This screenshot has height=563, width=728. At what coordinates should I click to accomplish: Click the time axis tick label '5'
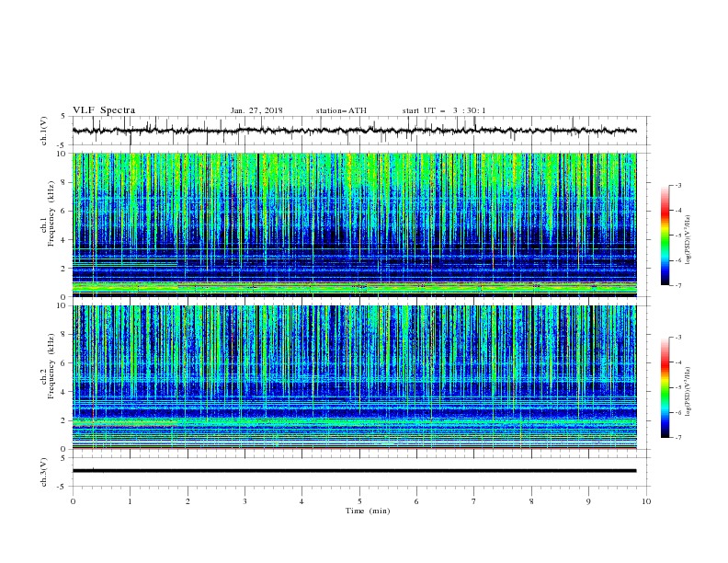click(359, 501)
